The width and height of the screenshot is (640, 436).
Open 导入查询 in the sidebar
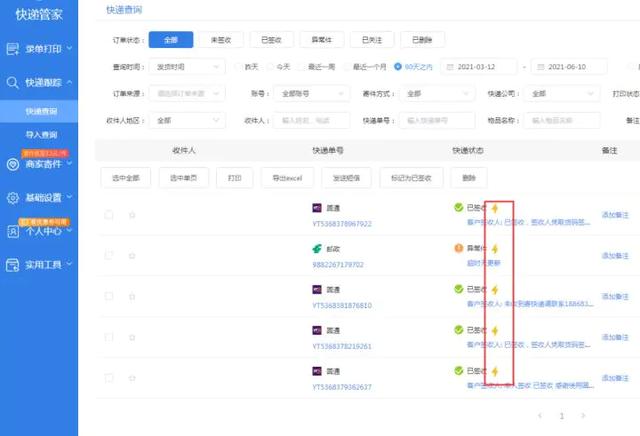41,135
